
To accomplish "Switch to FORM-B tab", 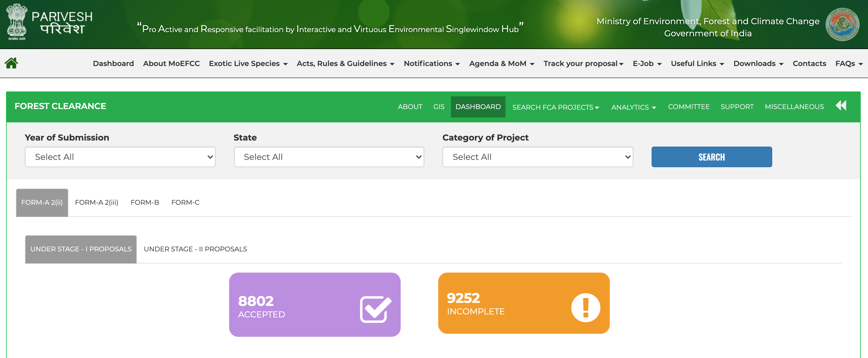I will click(x=145, y=202).
